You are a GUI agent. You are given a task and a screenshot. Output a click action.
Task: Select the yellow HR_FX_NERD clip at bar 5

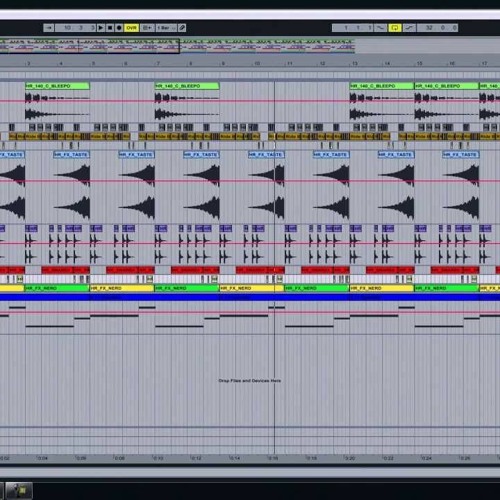tap(122, 288)
